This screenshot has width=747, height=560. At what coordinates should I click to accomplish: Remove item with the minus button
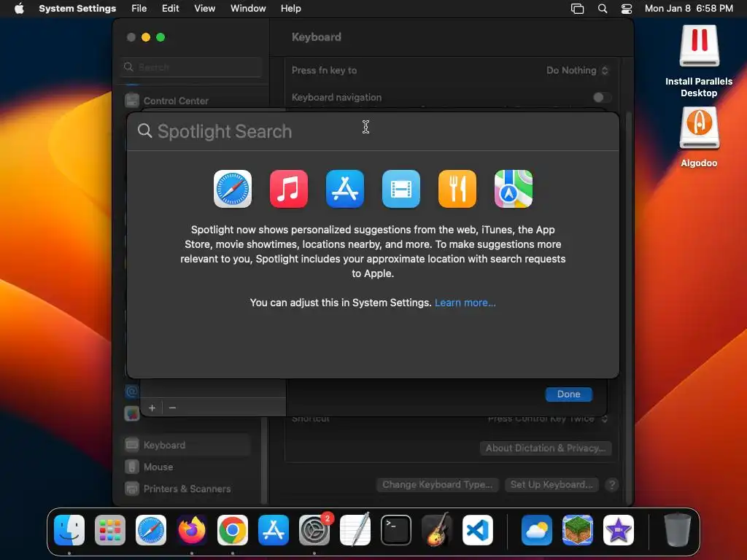172,408
